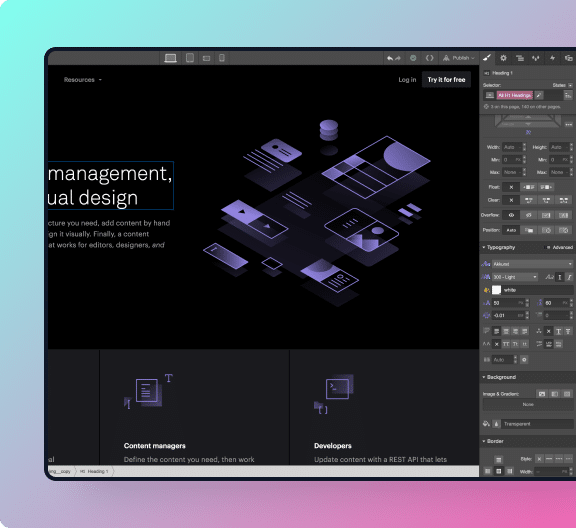This screenshot has width=576, height=528.
Task: Open the code export brackets icon
Action: pyautogui.click(x=429, y=58)
